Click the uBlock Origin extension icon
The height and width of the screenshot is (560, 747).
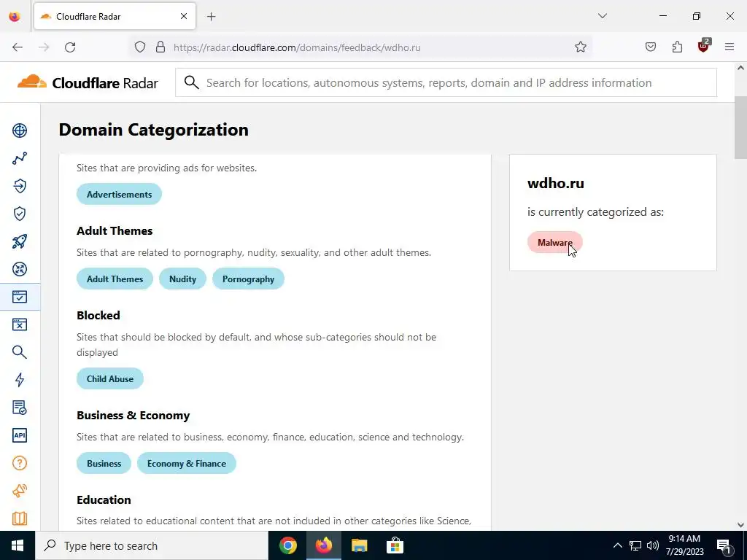point(704,46)
